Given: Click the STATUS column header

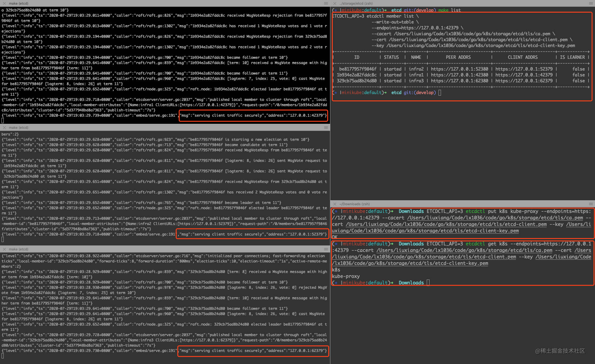Looking at the screenshot, I should point(391,57).
